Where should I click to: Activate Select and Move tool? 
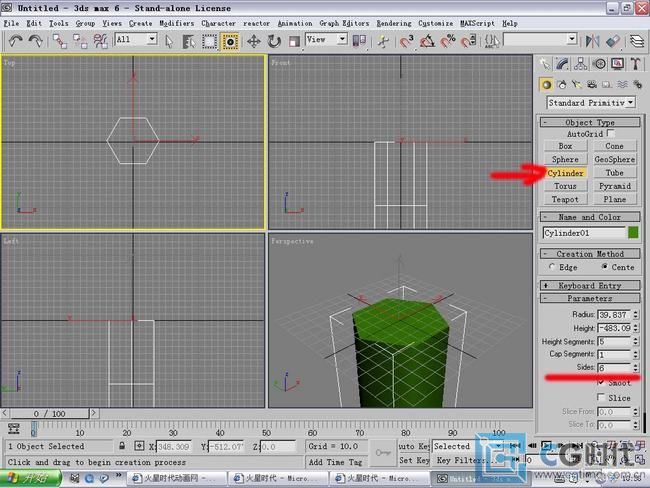(254, 41)
